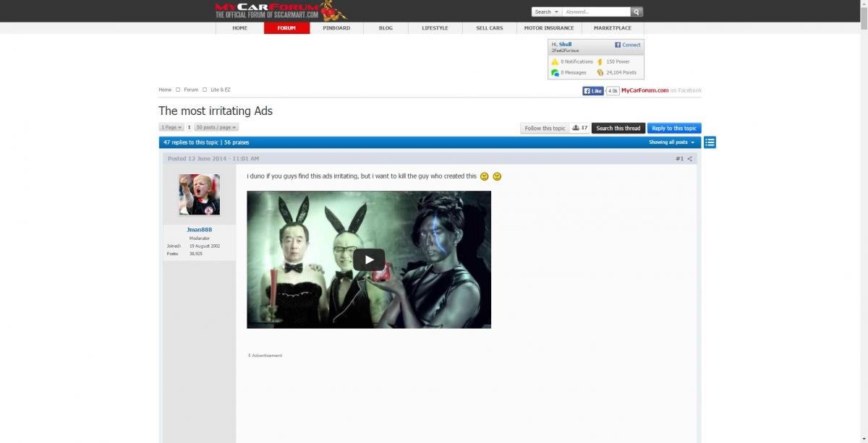Click the Facebook Connect icon

point(618,45)
